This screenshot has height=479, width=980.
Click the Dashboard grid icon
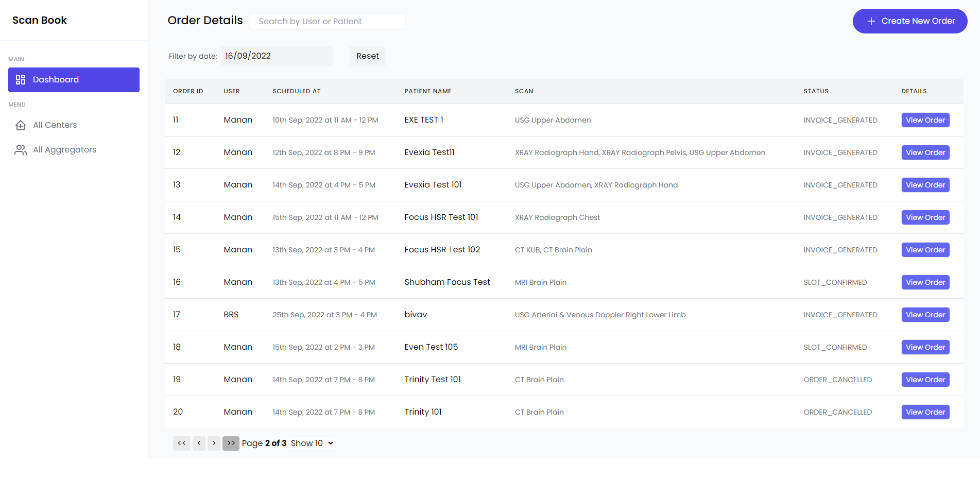pyautogui.click(x=21, y=80)
